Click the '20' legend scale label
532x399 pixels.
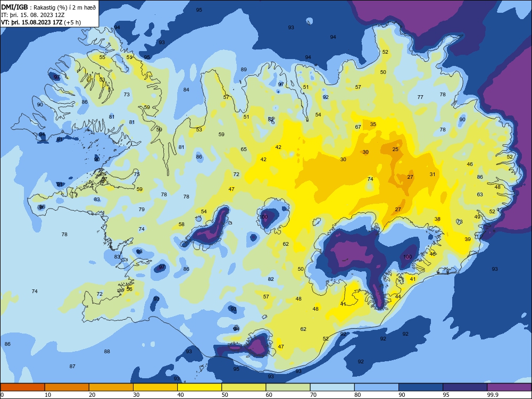(x=92, y=395)
